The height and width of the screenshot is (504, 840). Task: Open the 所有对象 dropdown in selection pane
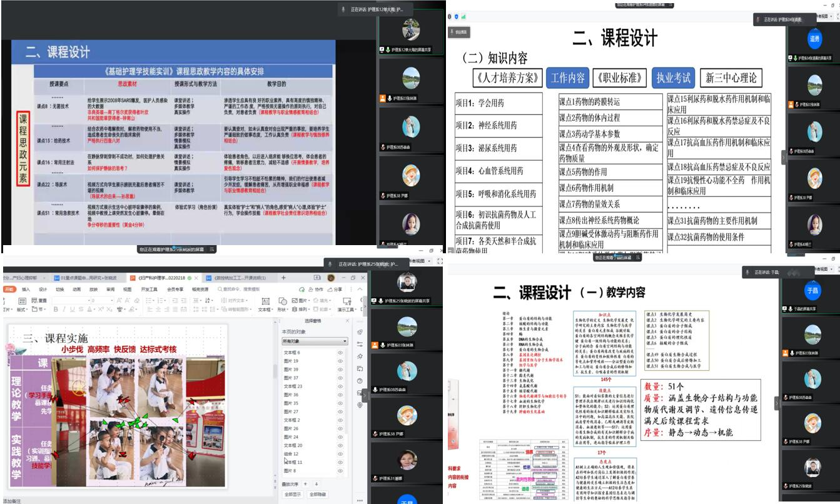point(315,341)
